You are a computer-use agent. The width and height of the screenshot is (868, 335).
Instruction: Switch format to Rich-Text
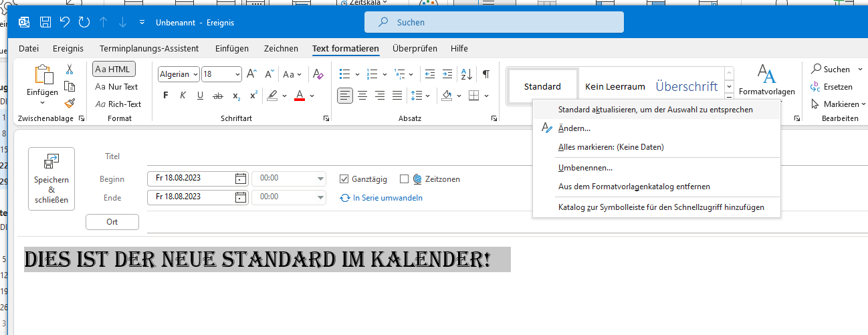coord(118,104)
